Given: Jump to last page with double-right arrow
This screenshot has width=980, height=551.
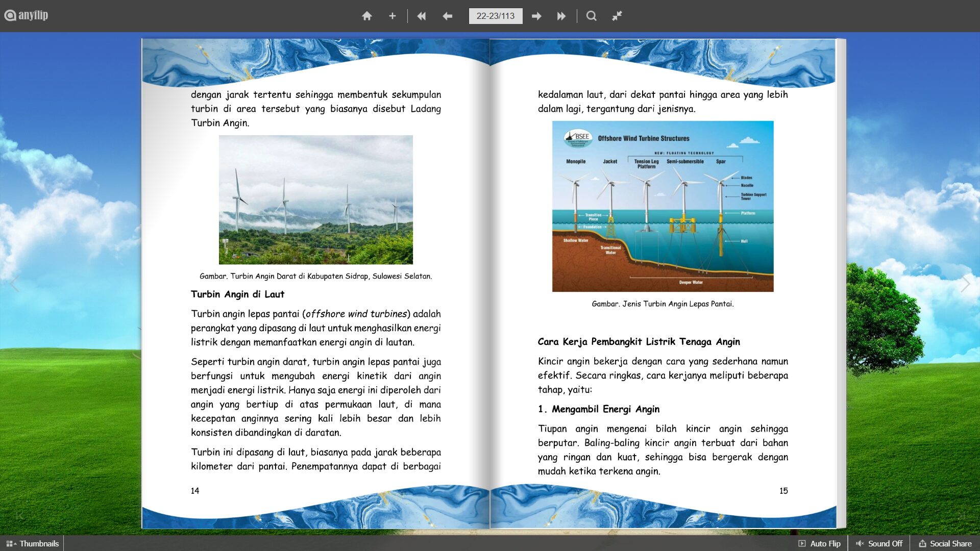Looking at the screenshot, I should click(561, 16).
